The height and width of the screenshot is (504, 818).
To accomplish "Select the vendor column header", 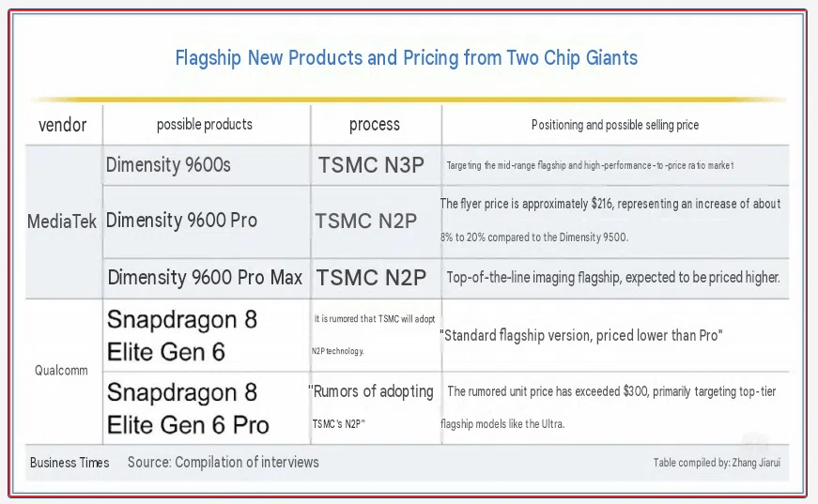I will click(63, 125).
